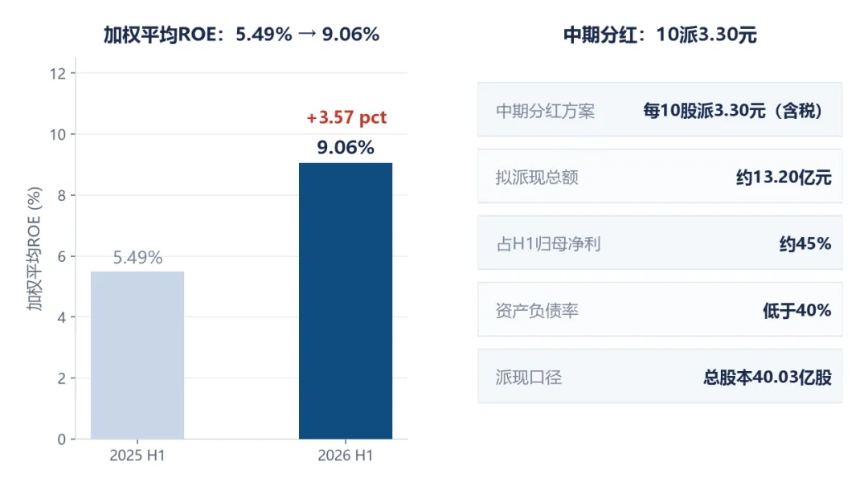Select the 总股本40.03亿股 value
Viewport: 868px width, 490px height.
(768, 378)
